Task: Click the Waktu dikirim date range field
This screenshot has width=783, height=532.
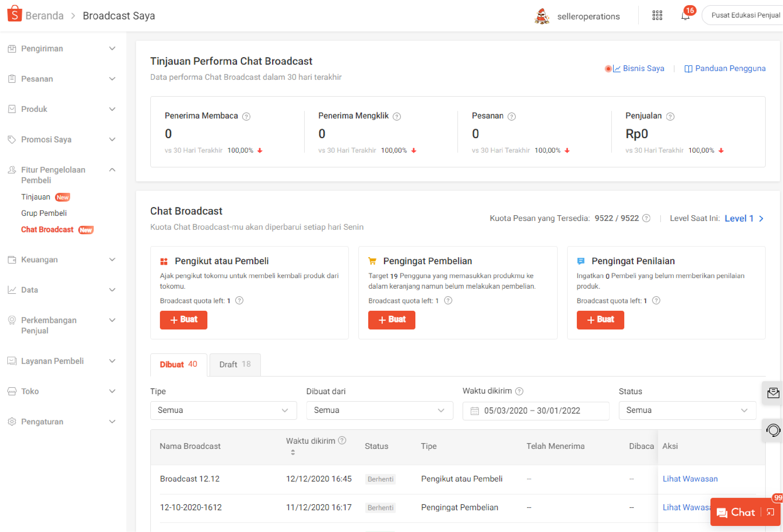Action: [x=536, y=411]
